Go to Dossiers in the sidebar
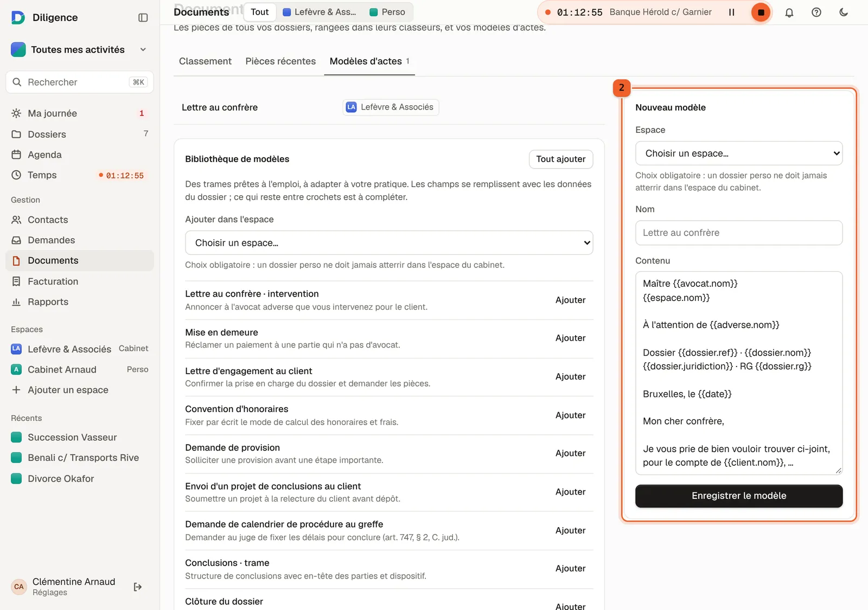This screenshot has height=610, width=868. (80, 134)
